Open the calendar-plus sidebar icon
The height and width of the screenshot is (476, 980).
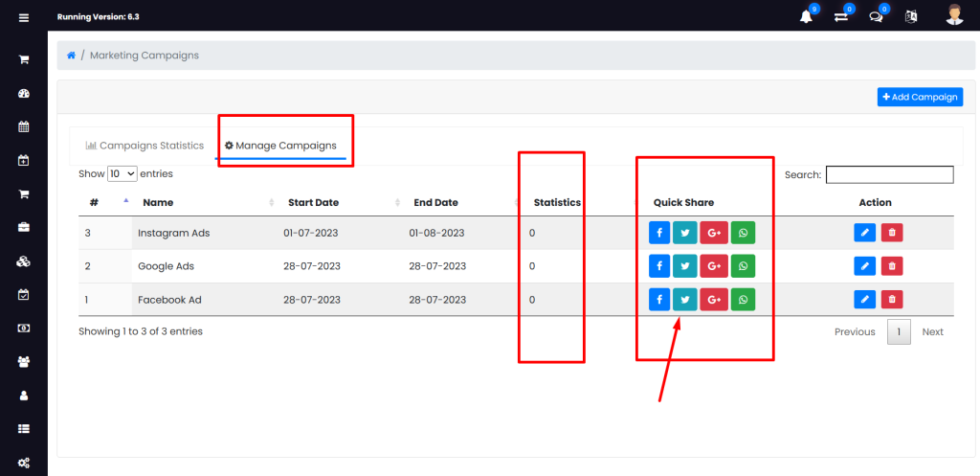pyautogui.click(x=24, y=161)
